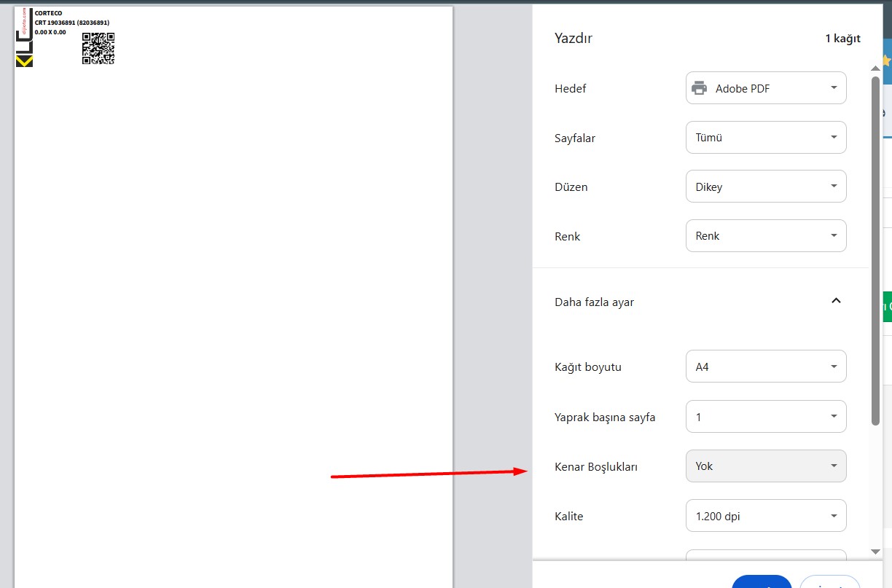The width and height of the screenshot is (892, 588).
Task: Click the partially visible dropdown below Kalite
Action: (765, 555)
